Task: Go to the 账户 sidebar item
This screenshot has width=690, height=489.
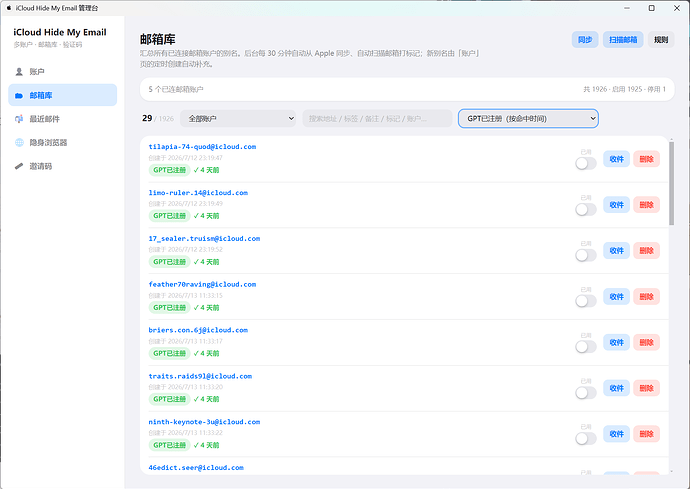Action: pos(62,71)
